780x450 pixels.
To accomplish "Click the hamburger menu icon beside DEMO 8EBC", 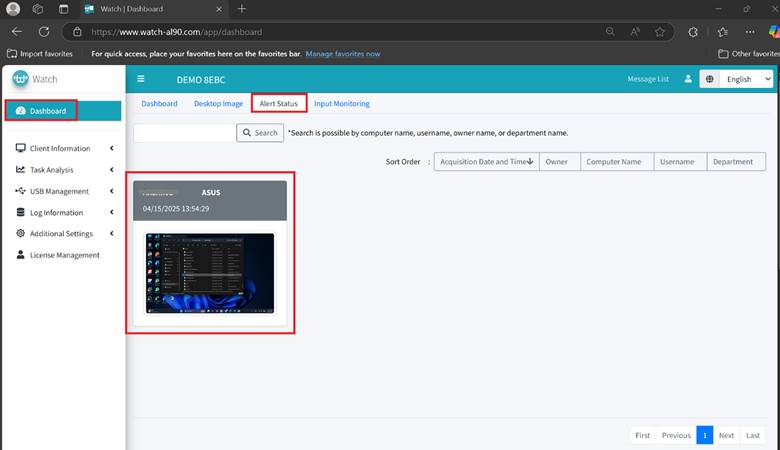I will tap(141, 79).
